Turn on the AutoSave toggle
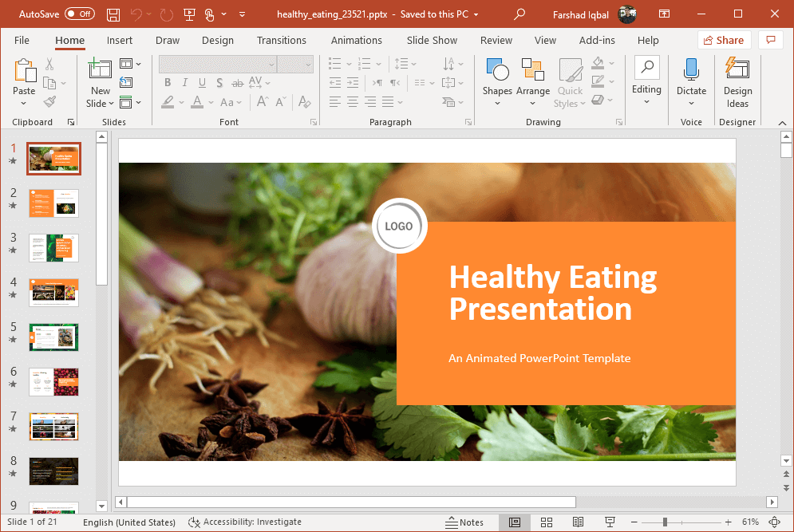The height and width of the screenshot is (532, 794). point(79,14)
